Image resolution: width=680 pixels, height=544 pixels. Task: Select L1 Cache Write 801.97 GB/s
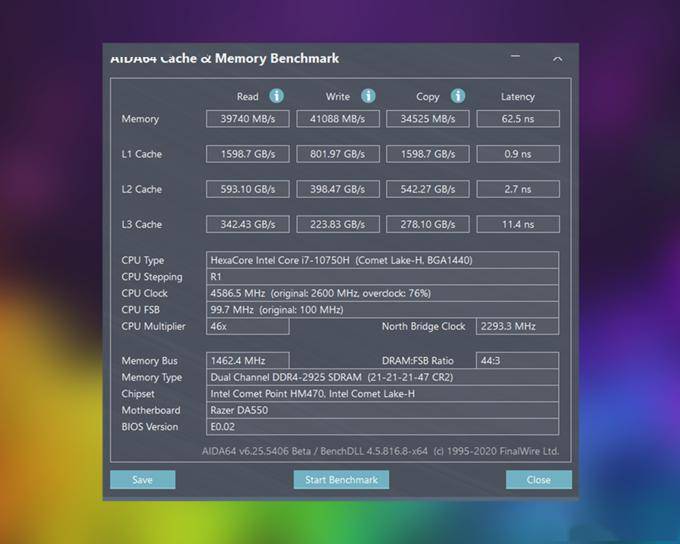tap(338, 154)
